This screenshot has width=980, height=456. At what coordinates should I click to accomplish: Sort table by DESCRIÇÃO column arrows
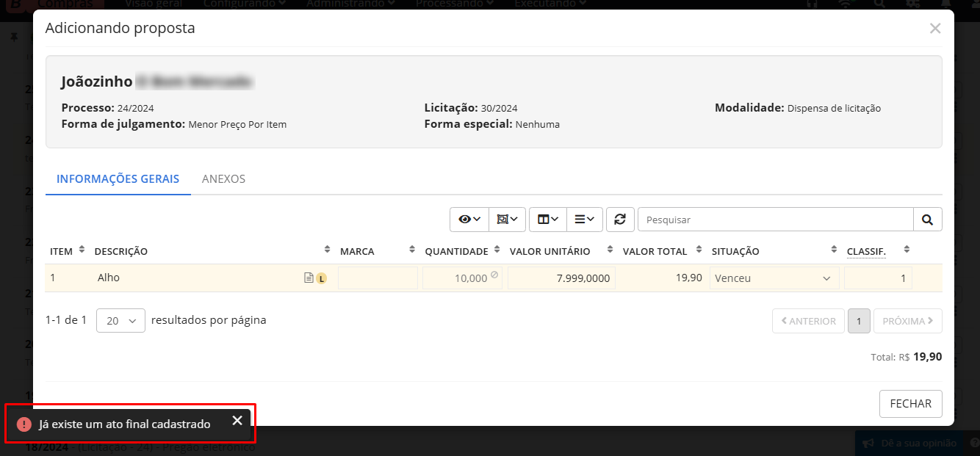pos(326,250)
